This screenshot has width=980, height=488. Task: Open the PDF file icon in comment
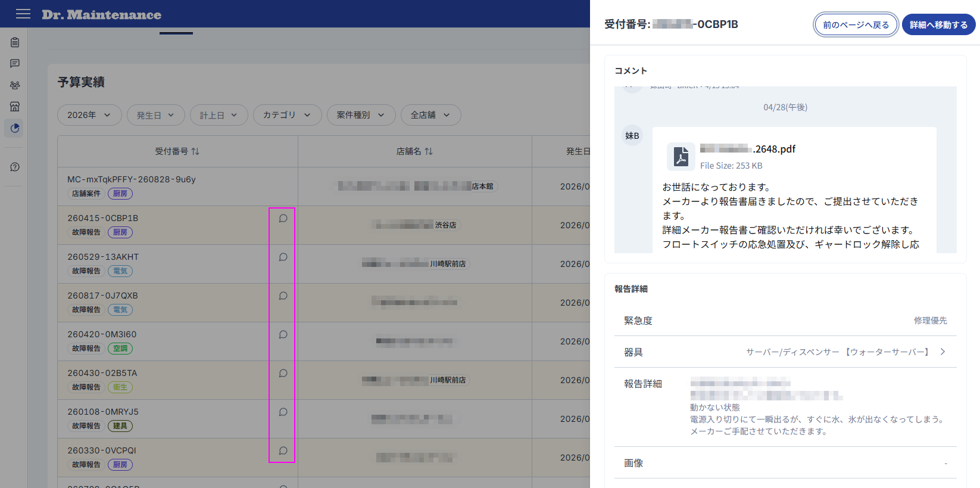tap(681, 157)
